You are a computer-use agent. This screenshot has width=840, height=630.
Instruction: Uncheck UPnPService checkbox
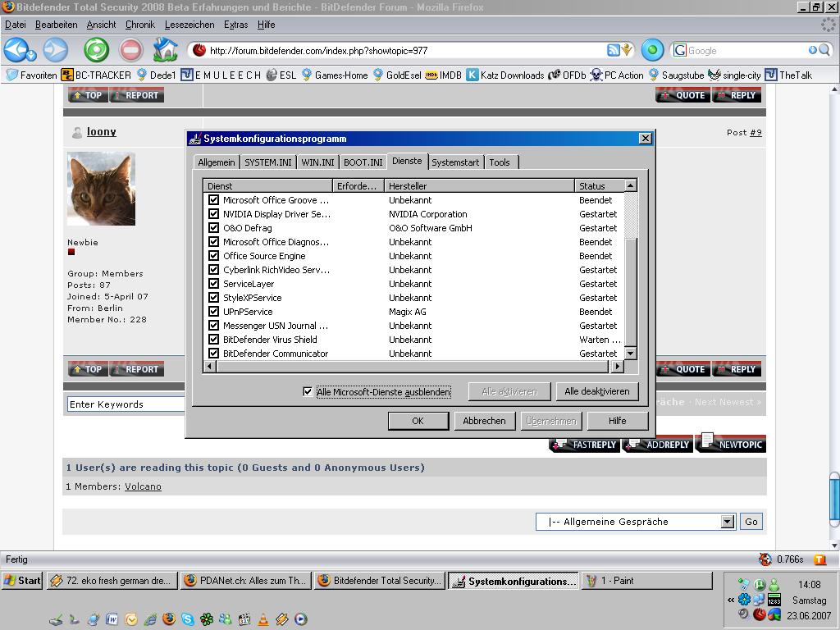click(214, 311)
